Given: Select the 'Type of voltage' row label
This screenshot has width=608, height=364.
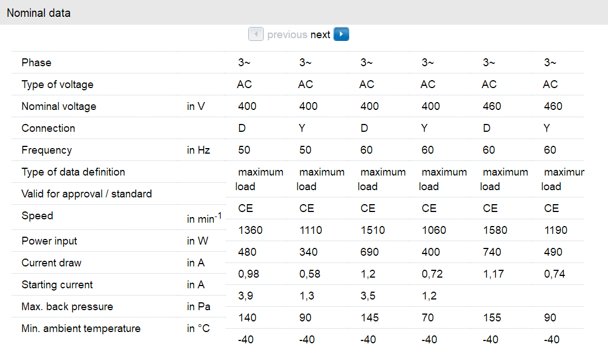Looking at the screenshot, I should pyautogui.click(x=57, y=84).
